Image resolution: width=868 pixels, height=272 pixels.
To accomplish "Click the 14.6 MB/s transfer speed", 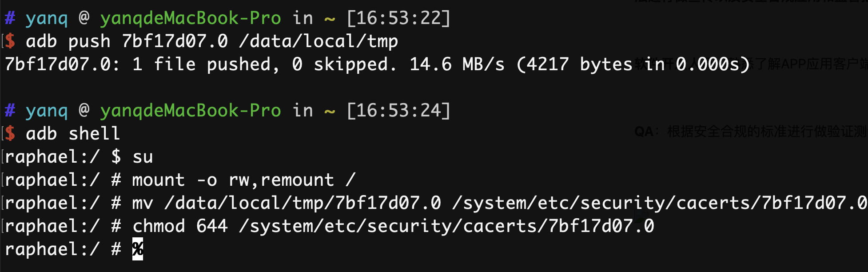I will (457, 64).
